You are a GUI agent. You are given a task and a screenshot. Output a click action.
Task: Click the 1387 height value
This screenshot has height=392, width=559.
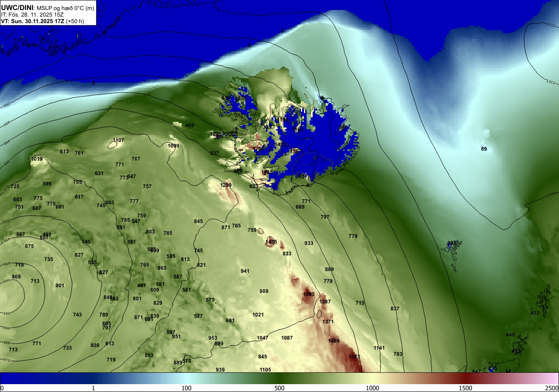325,302
